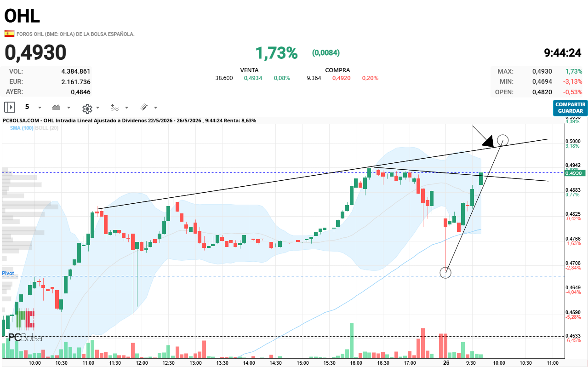Click the AYER value 0,4846
The width and height of the screenshot is (588, 367).
tap(80, 92)
